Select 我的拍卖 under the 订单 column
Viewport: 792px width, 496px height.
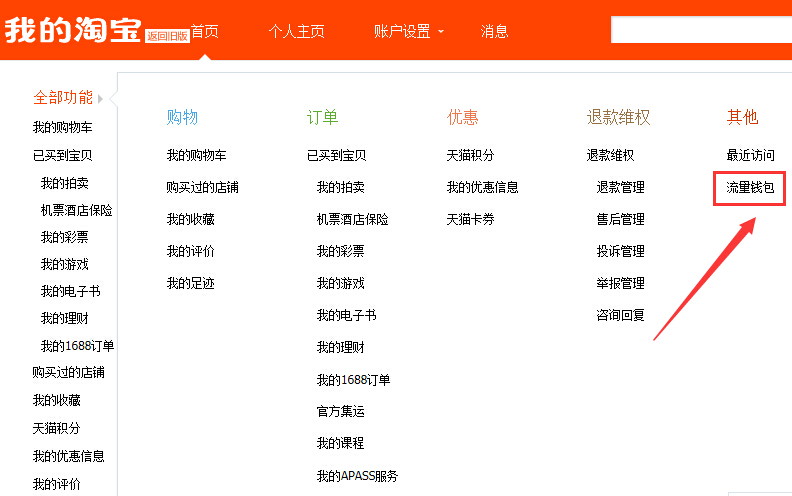[x=341, y=187]
